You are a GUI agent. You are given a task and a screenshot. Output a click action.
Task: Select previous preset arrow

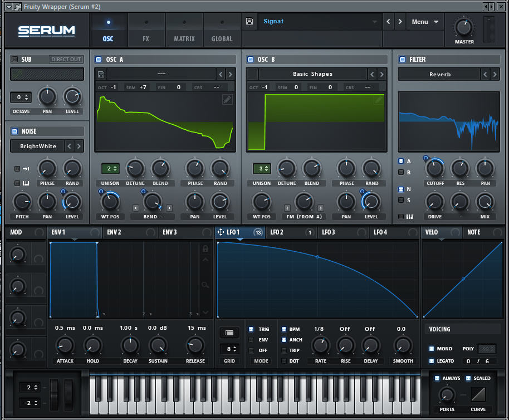388,21
